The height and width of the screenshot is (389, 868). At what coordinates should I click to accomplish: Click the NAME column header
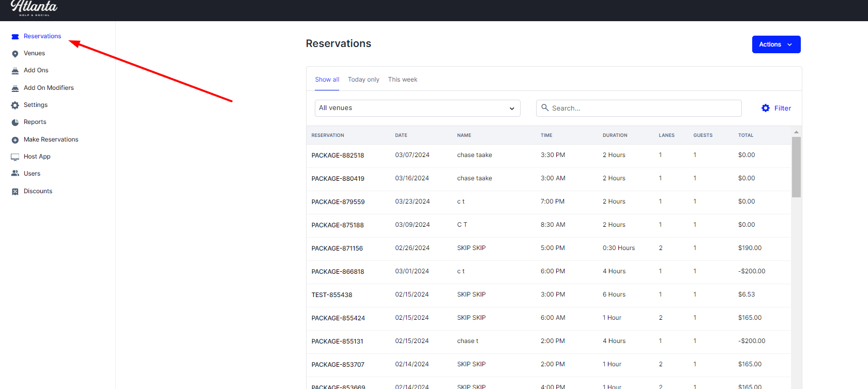pyautogui.click(x=464, y=135)
